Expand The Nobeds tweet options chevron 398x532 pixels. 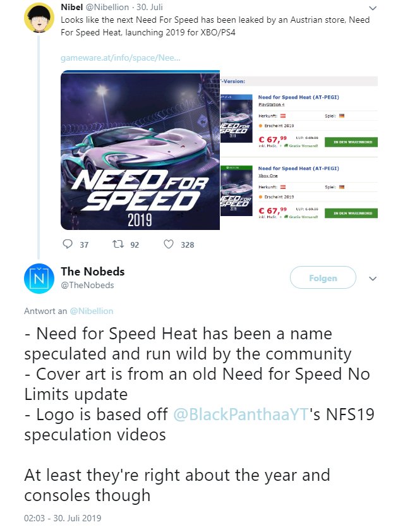pyautogui.click(x=373, y=279)
